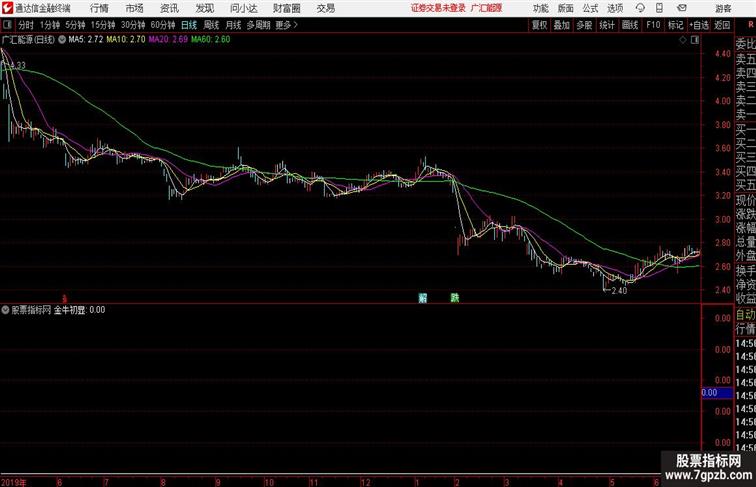Image resolution: width=756 pixels, height=487 pixels.
Task: Open the 行情 menu
Action: pos(99,8)
